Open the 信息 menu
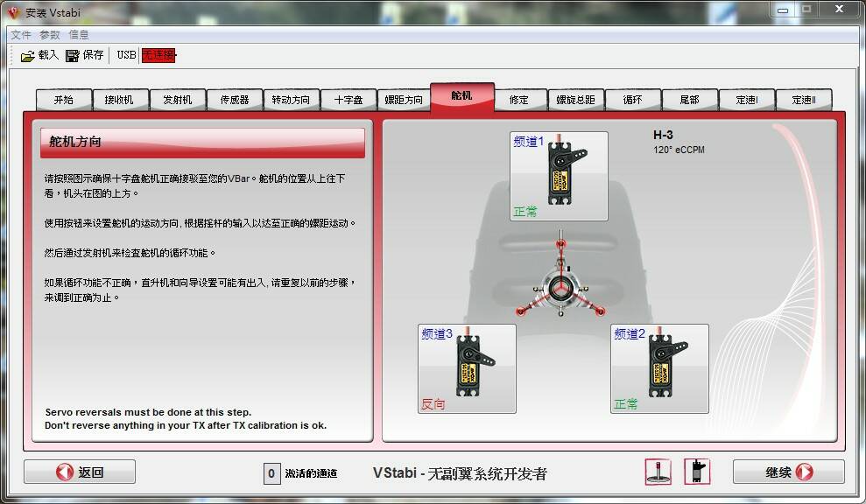 pyautogui.click(x=79, y=35)
